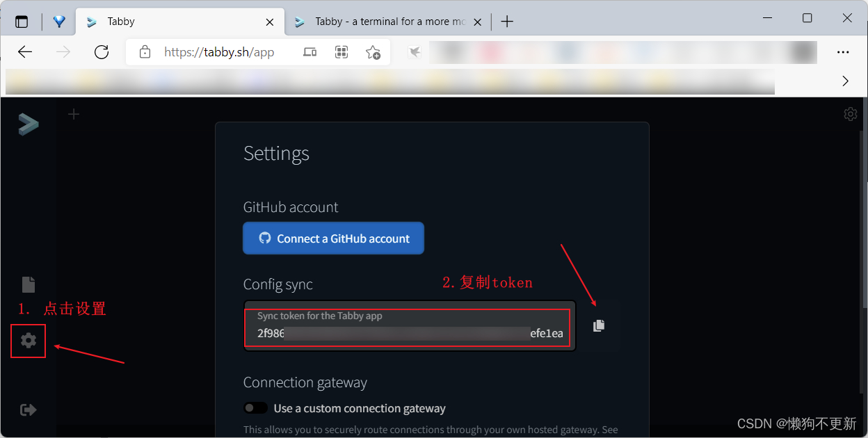Image resolution: width=868 pixels, height=438 pixels.
Task: Maximize the browser window
Action: tap(807, 19)
